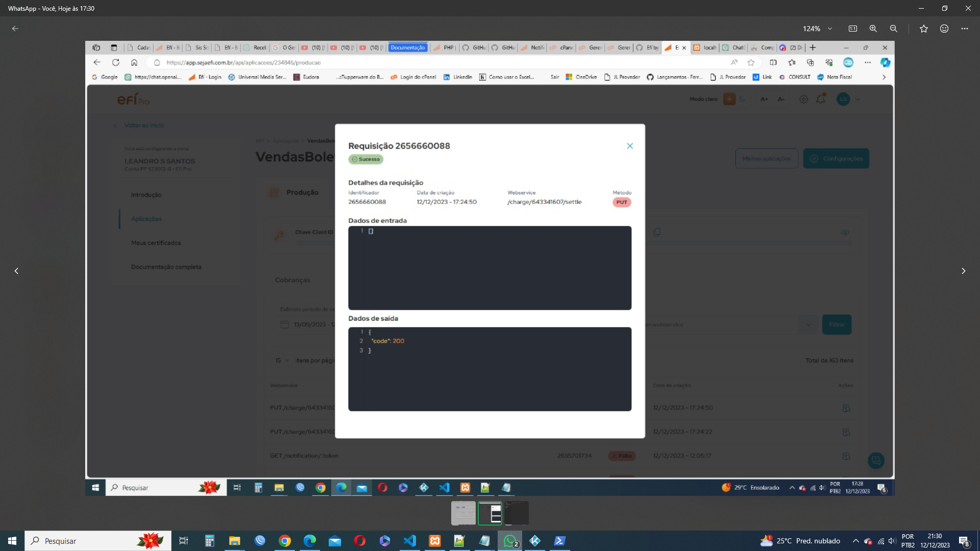The width and height of the screenshot is (980, 551).
Task: Open Meus certificados in the sidebar
Action: click(x=156, y=243)
